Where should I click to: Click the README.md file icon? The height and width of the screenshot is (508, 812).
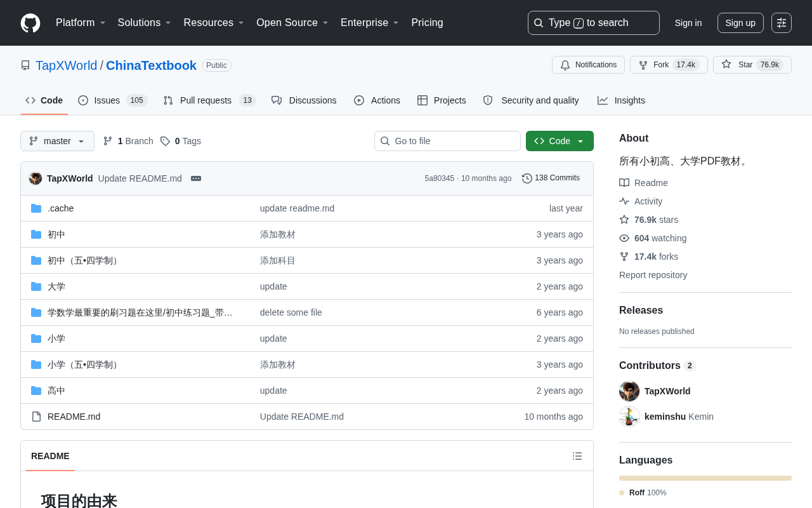click(36, 417)
